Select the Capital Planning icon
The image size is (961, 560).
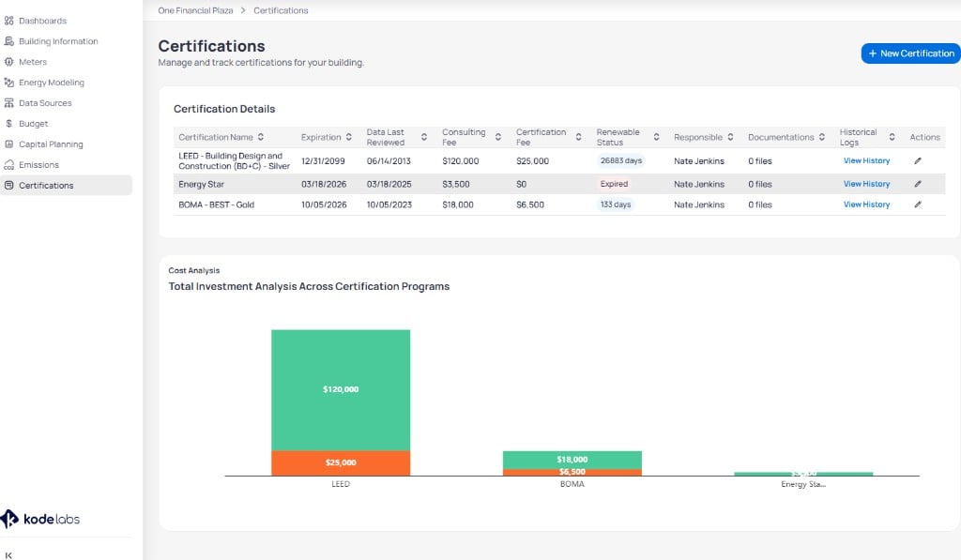[x=8, y=144]
